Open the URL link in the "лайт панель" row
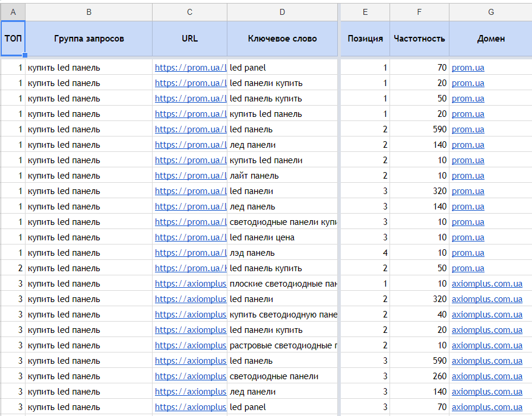Viewport: 532px width, 416px height. (191, 176)
